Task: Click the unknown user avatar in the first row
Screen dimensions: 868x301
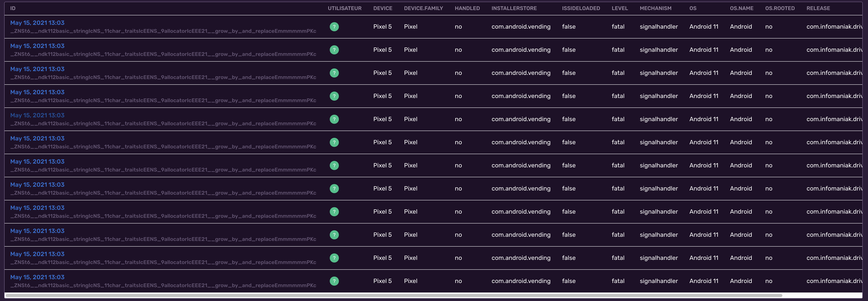Action: click(334, 27)
